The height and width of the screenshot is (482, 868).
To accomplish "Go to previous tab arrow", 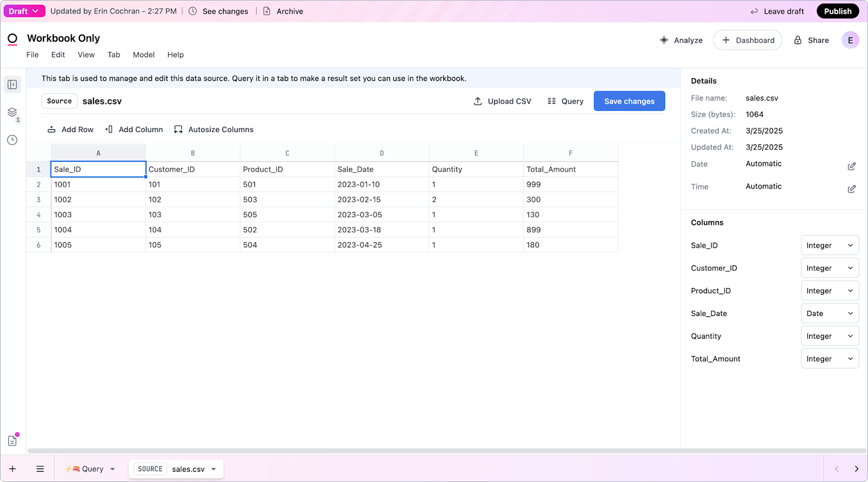I will (x=837, y=469).
